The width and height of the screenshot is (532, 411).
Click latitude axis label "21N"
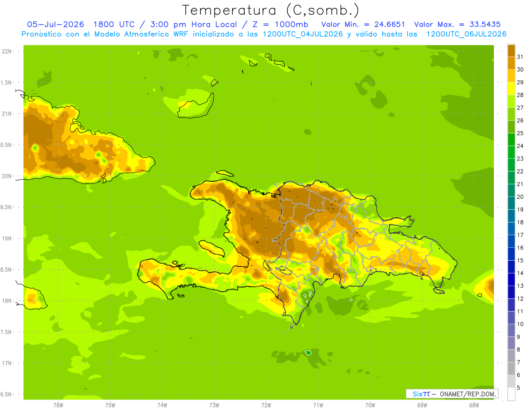[6, 114]
